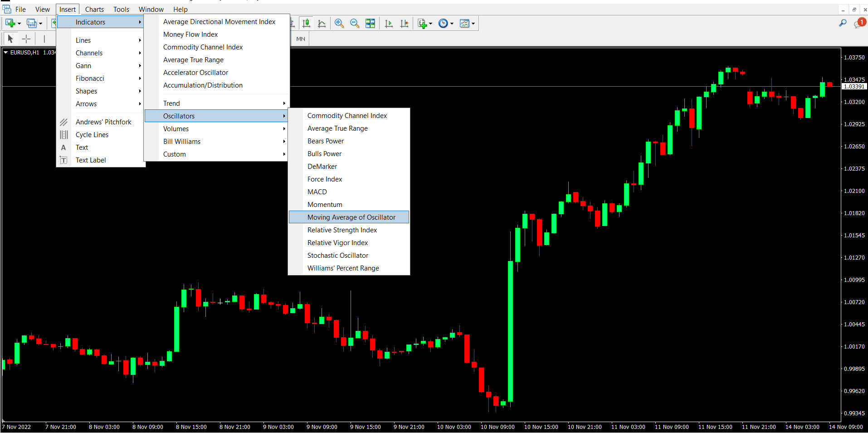Select the Crosshair tool
Screen dimensions: 868x433
point(26,39)
